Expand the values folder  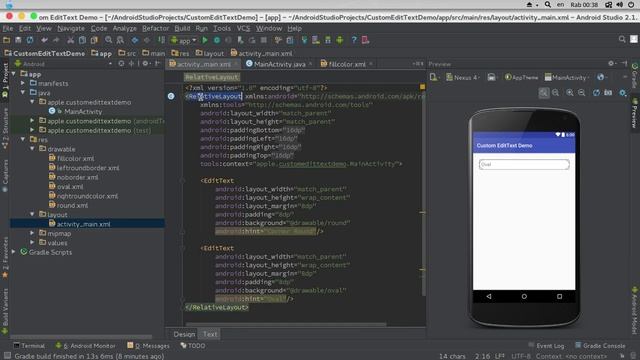[x=32, y=242]
